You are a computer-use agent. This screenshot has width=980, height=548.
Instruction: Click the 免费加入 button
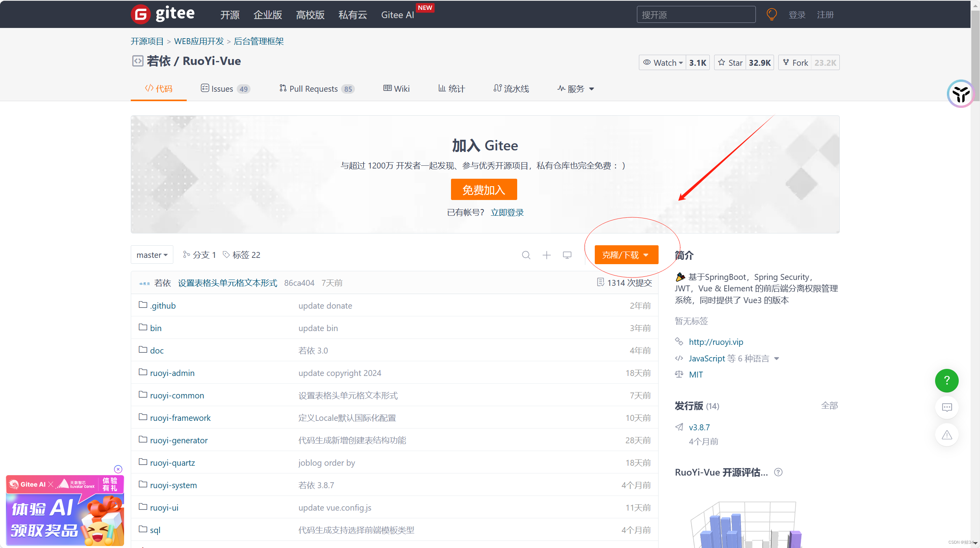[483, 190]
